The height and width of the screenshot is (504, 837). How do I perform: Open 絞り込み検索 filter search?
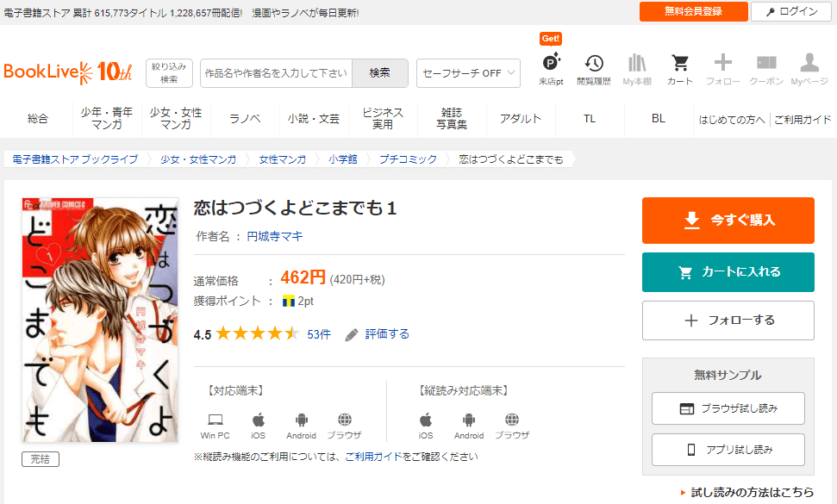coord(169,73)
